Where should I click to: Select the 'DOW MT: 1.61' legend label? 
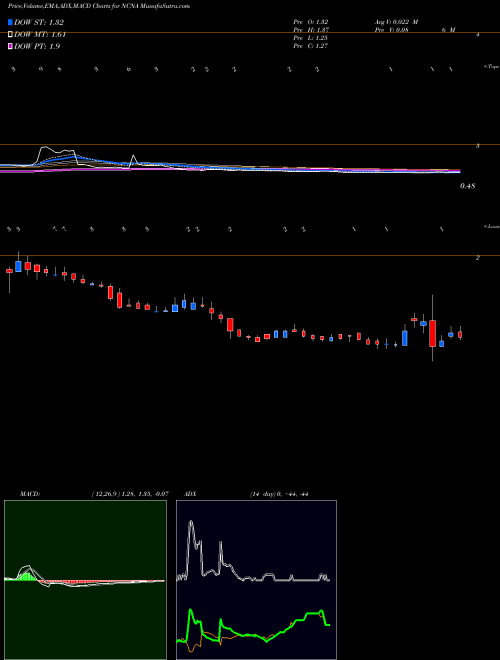pos(40,34)
